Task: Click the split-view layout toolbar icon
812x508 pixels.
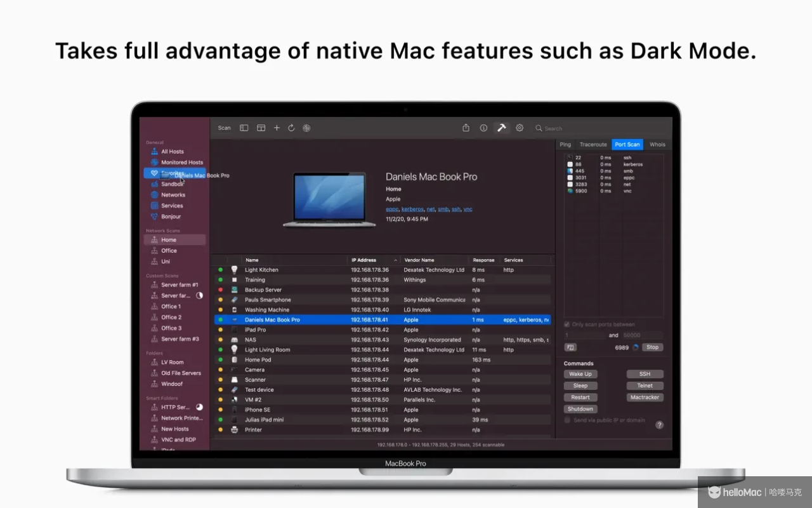Action: (x=261, y=128)
